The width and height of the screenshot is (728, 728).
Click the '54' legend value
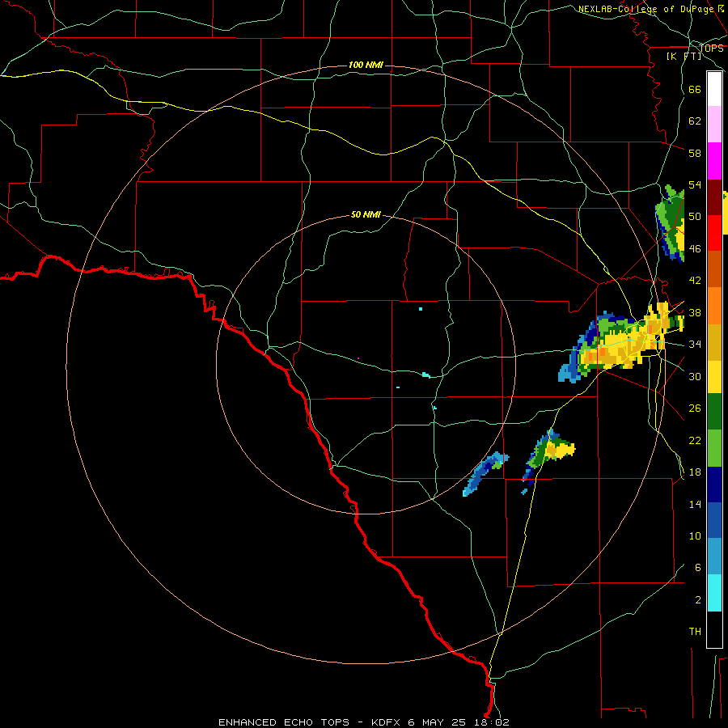point(695,184)
